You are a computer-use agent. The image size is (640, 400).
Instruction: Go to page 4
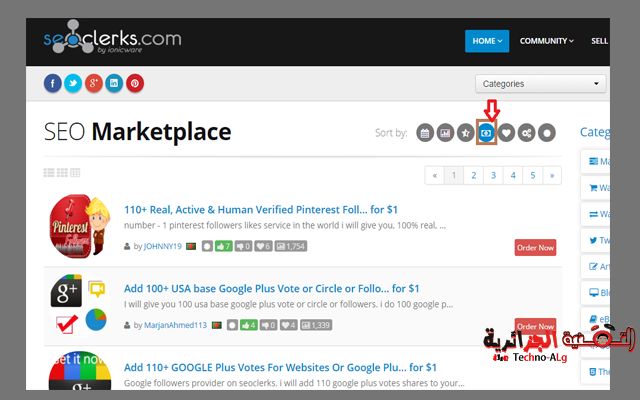point(513,176)
